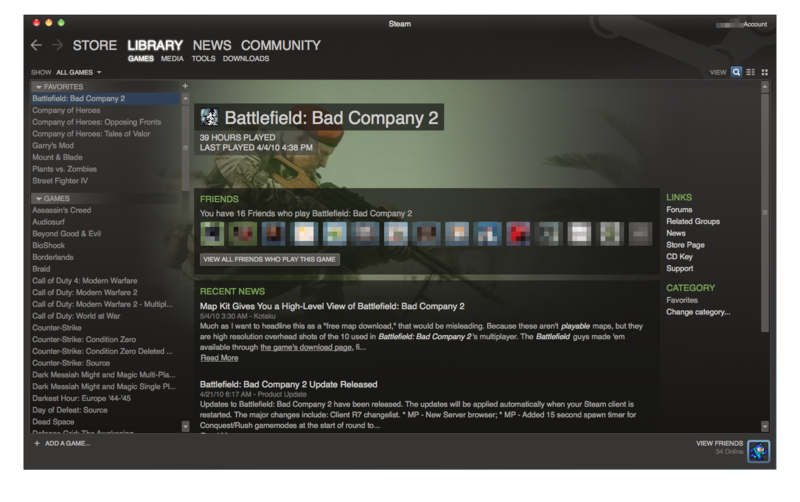
Task: Open Bad Company 2 Update Released headline
Action: [x=288, y=384]
